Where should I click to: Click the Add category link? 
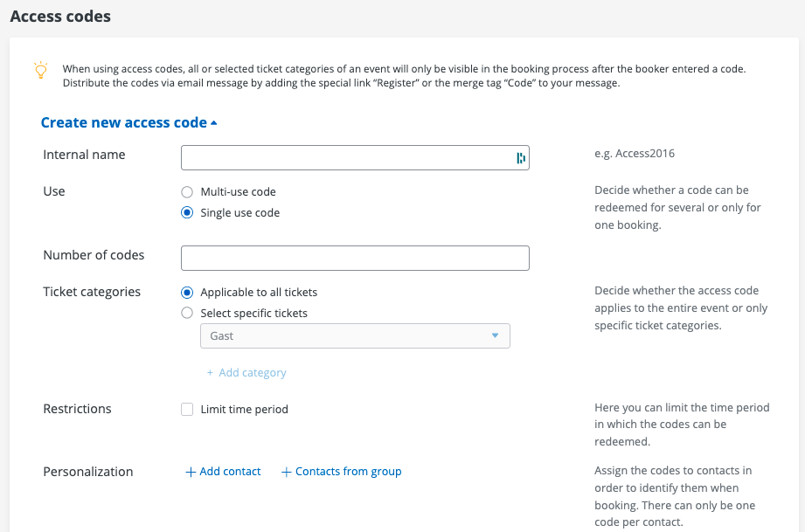253,373
